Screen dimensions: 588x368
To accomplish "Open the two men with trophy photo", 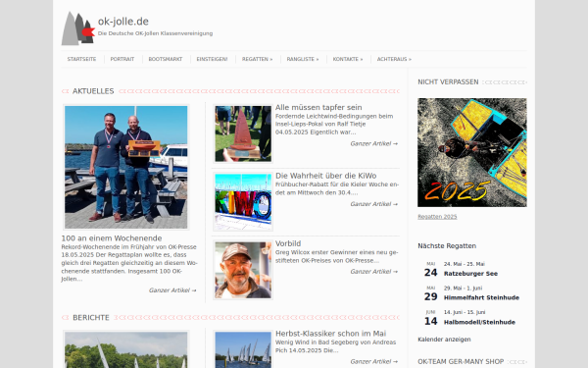I will [126, 167].
